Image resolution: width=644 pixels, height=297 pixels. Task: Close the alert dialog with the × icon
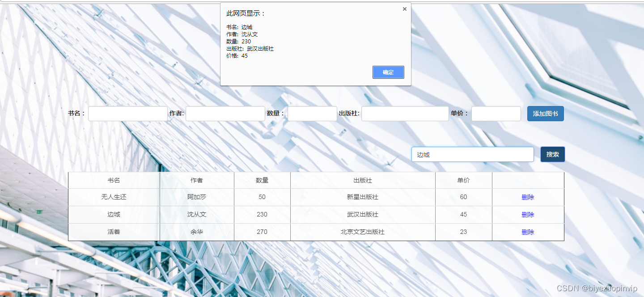coord(404,8)
